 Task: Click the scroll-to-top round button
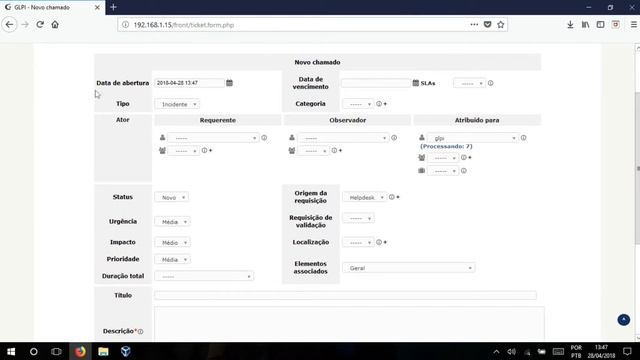coord(623,320)
